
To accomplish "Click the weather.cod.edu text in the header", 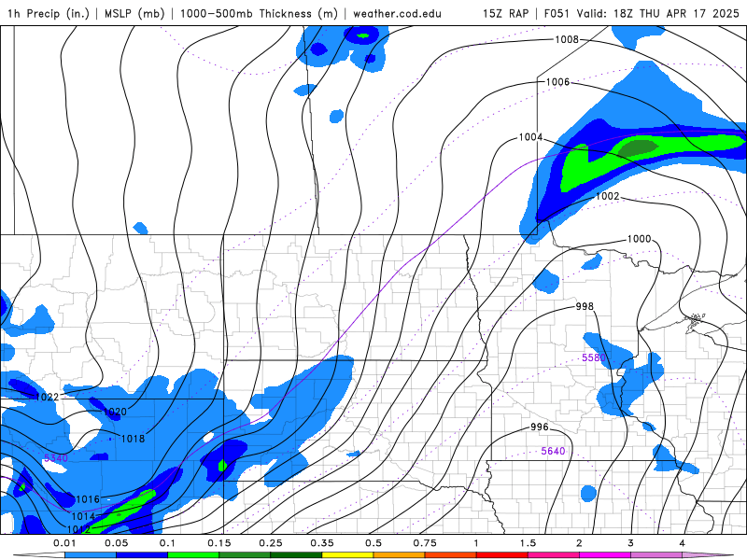I will point(398,13).
